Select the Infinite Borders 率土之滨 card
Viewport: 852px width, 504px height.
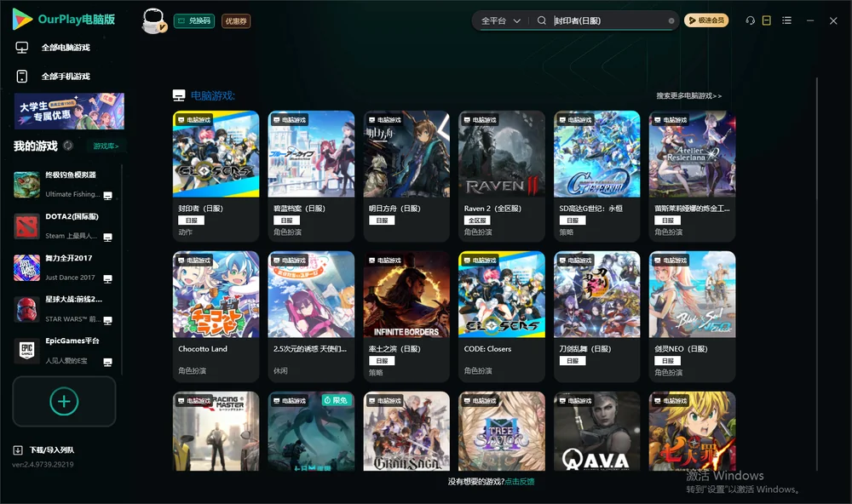click(406, 317)
